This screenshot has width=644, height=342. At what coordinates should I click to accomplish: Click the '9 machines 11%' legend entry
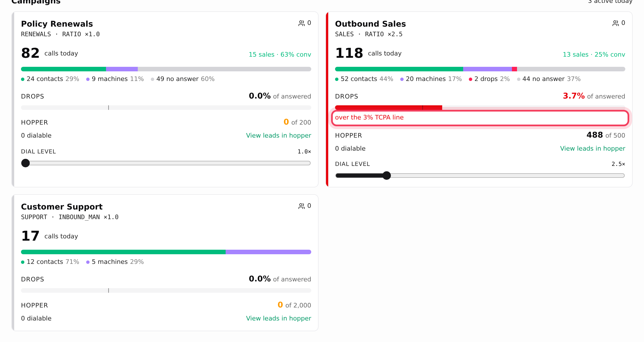pos(115,79)
